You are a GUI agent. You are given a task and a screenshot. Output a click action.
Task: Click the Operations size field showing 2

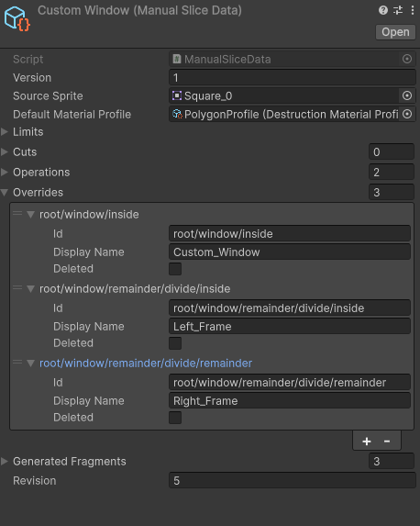392,172
